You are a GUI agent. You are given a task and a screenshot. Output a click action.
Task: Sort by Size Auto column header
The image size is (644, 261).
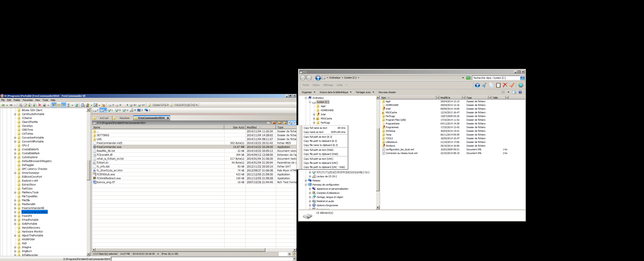[x=235, y=127]
